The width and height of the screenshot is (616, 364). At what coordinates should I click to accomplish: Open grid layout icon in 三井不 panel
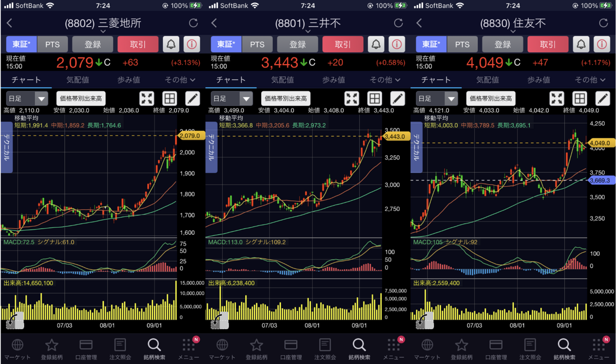(x=375, y=98)
